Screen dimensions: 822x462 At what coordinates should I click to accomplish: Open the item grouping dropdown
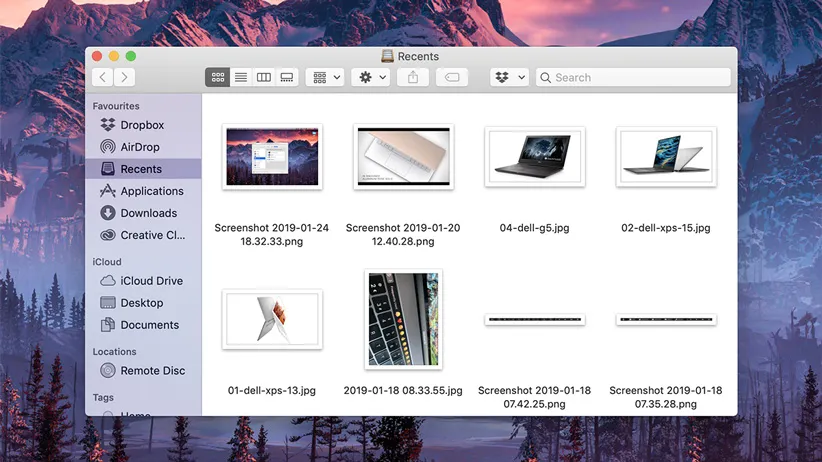[x=326, y=77]
